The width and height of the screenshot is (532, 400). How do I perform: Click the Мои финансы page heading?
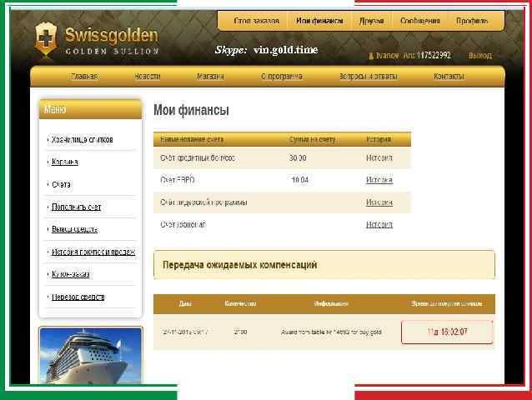point(191,110)
